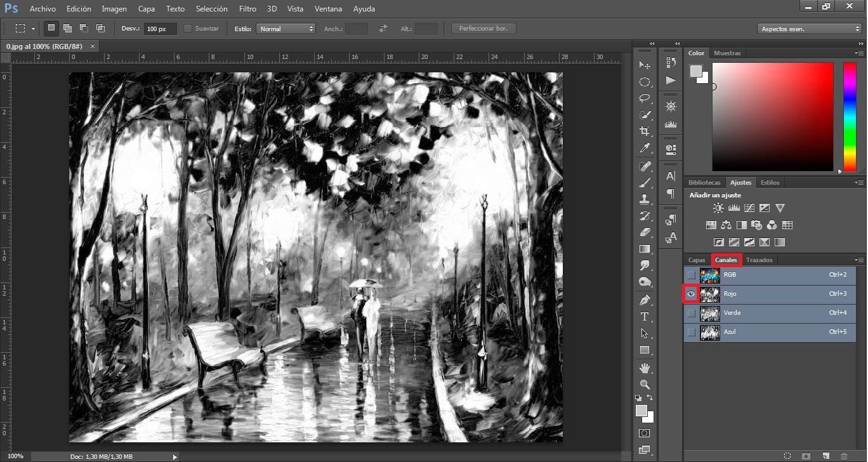Open the Actions panel play icon

click(x=671, y=80)
